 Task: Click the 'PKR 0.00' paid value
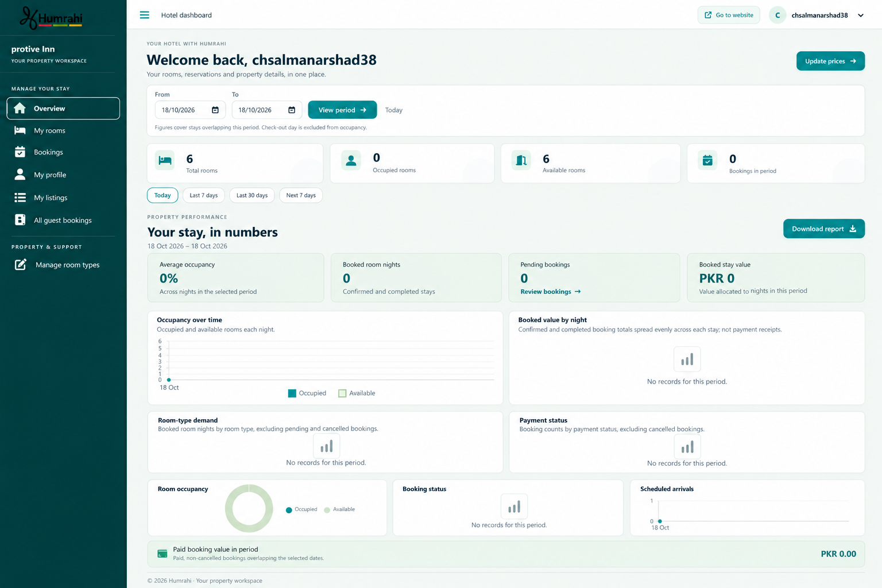(838, 554)
